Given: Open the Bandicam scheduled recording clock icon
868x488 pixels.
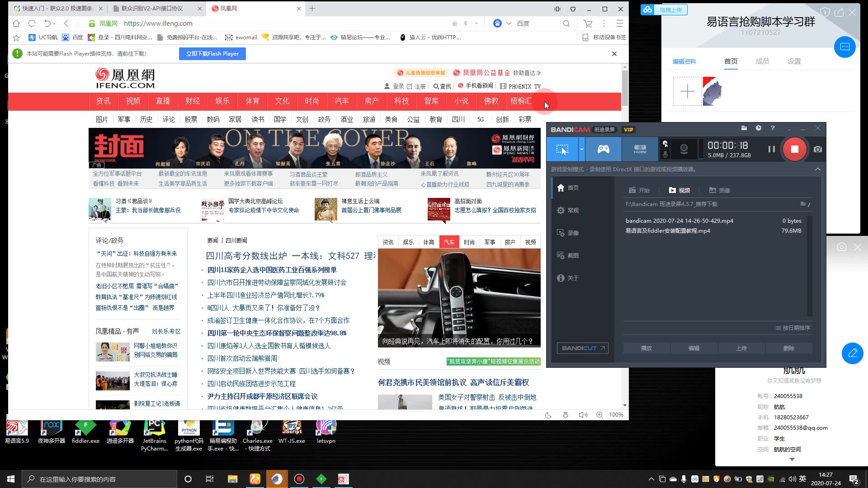Looking at the screenshot, I should pyautogui.click(x=759, y=128).
